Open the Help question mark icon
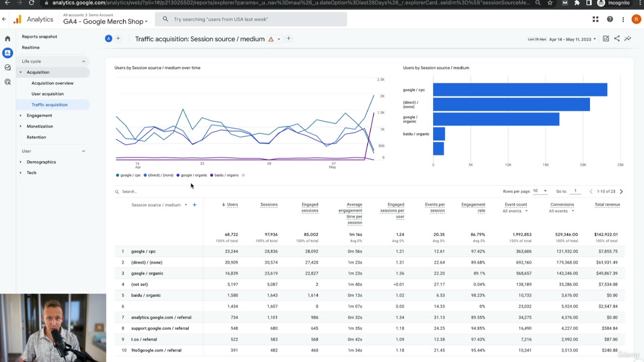Screen dimensions: 644x362 coord(610,19)
